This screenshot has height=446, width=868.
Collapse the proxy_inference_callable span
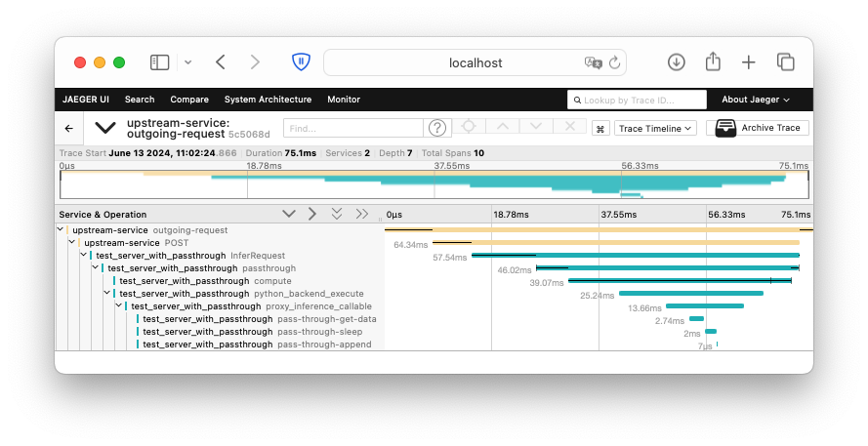coord(119,305)
